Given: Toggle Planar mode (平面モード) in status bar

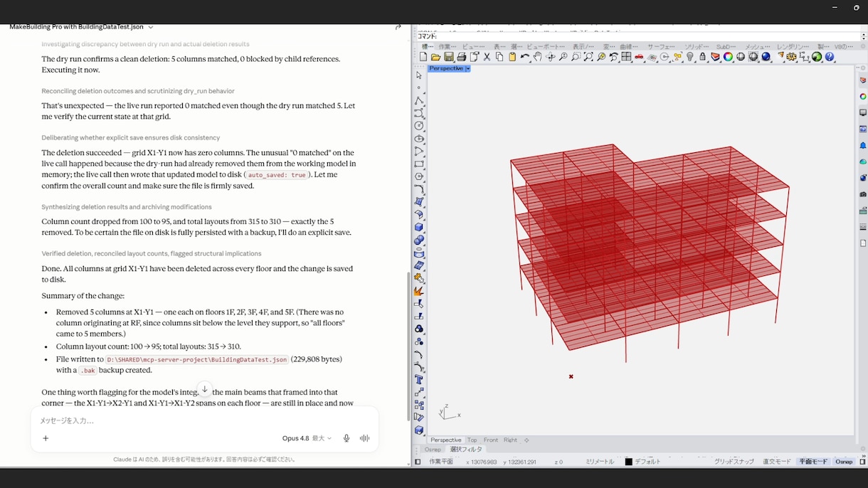Looking at the screenshot, I should coord(813,462).
